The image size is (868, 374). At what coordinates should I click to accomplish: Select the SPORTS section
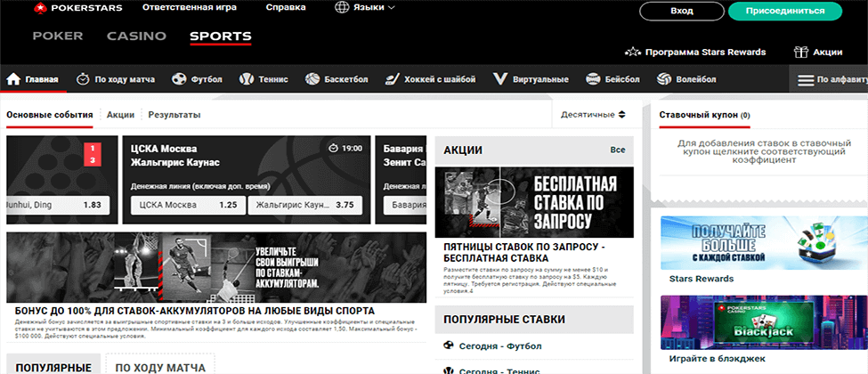point(220,37)
